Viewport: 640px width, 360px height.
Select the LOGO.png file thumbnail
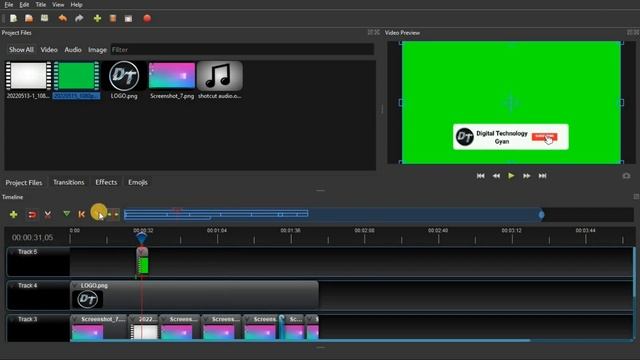tap(124, 76)
